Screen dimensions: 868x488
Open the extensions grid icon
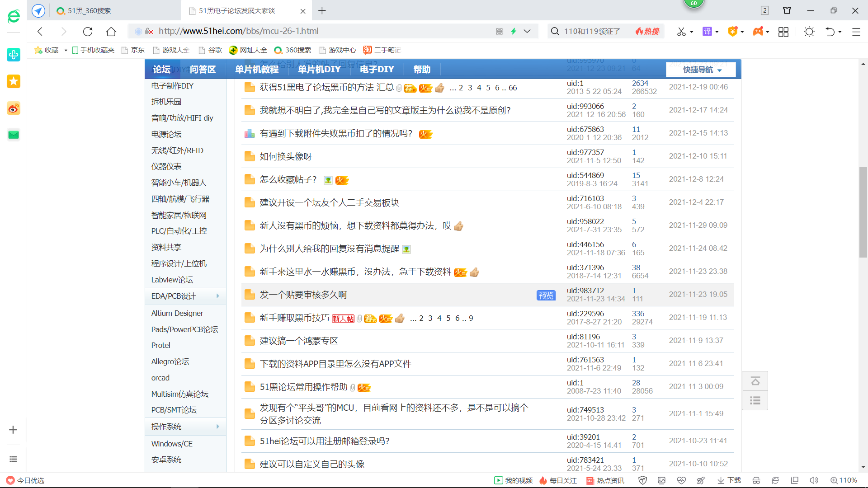783,32
